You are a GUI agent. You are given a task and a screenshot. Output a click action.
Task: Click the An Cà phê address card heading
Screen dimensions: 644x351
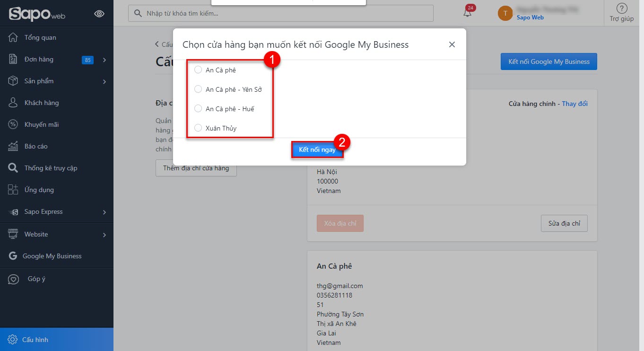click(334, 266)
